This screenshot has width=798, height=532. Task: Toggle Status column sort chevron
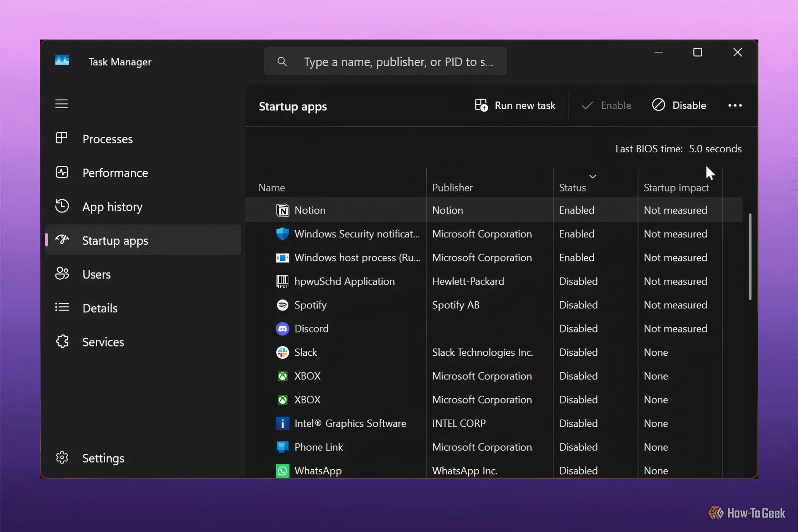pos(592,176)
